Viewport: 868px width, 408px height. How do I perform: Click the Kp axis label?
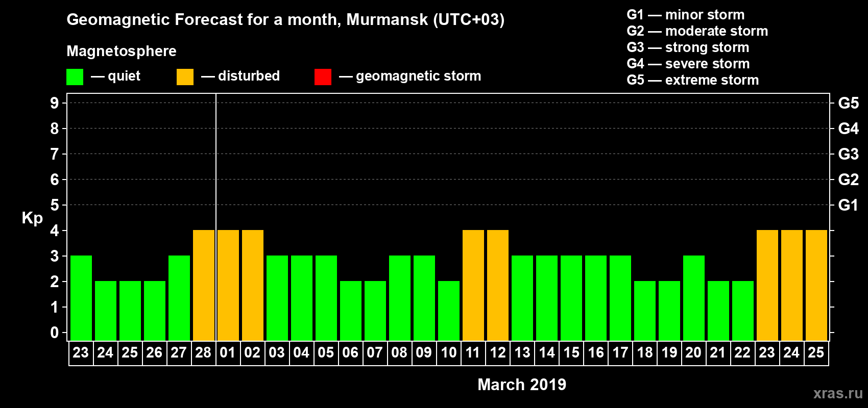pyautogui.click(x=32, y=218)
